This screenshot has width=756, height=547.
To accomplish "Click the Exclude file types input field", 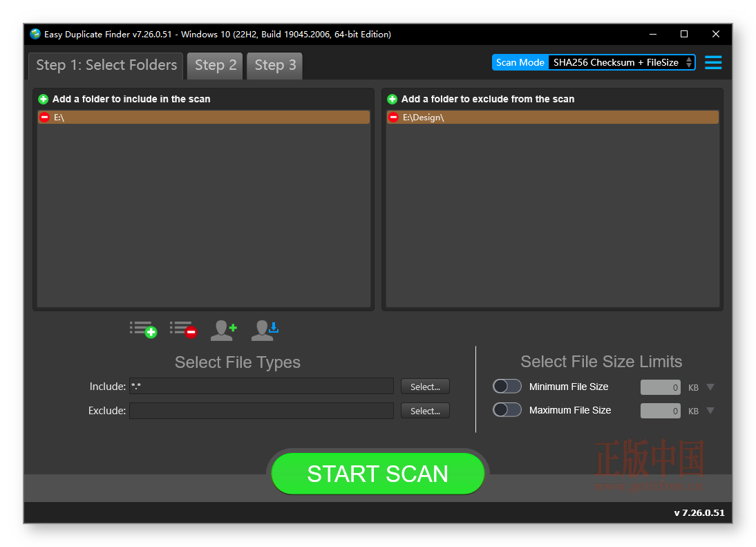I will coord(261,411).
